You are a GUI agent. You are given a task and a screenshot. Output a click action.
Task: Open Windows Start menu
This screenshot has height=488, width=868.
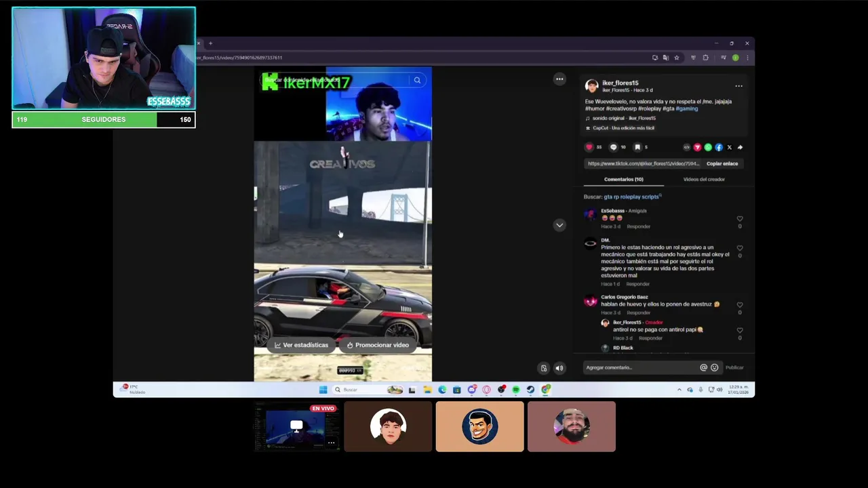point(323,390)
